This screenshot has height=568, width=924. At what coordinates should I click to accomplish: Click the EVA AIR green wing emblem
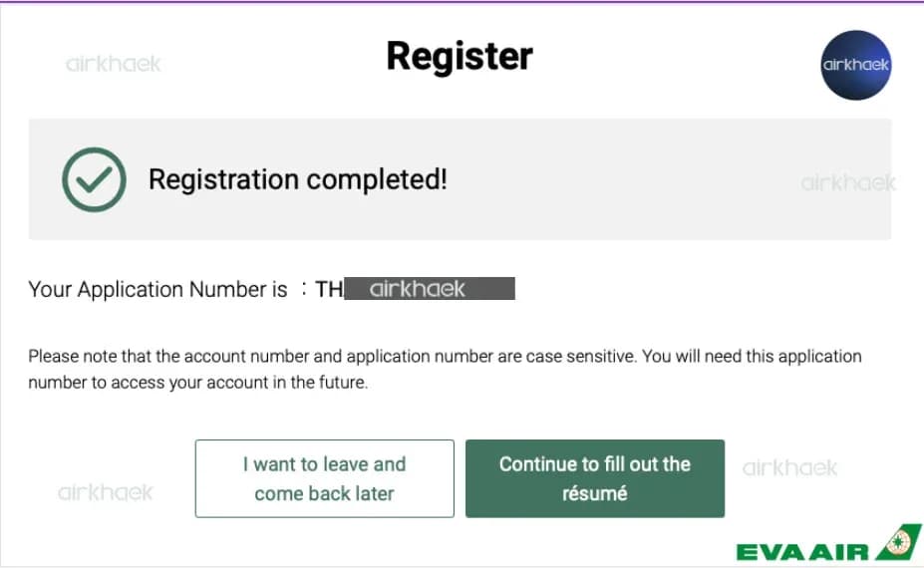tap(899, 543)
